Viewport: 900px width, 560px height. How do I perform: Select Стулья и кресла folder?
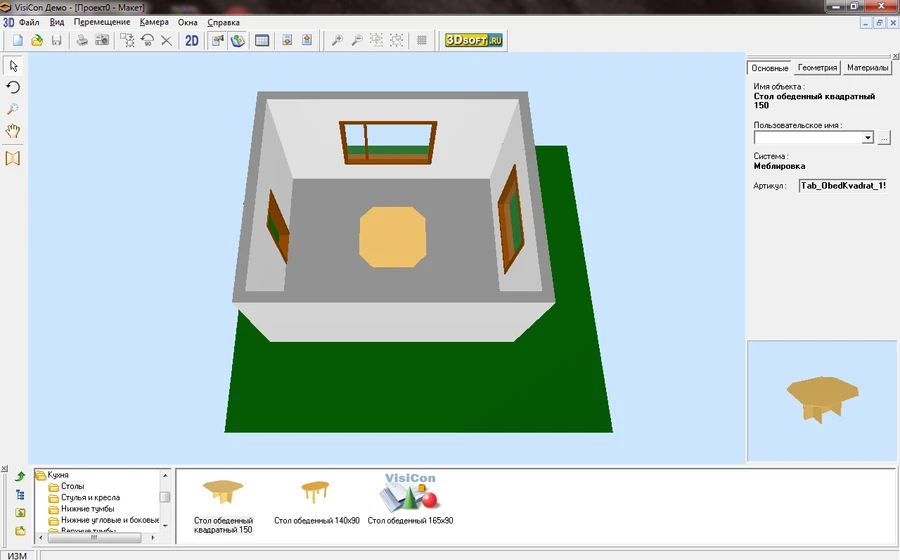(90, 497)
